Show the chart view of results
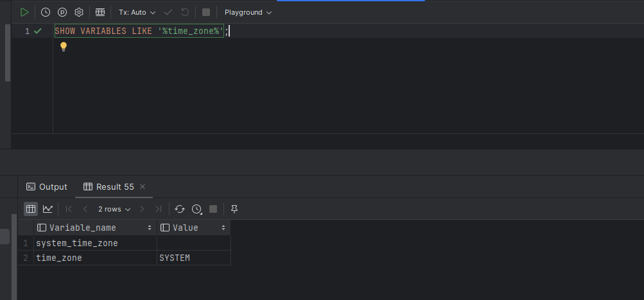 [x=48, y=209]
